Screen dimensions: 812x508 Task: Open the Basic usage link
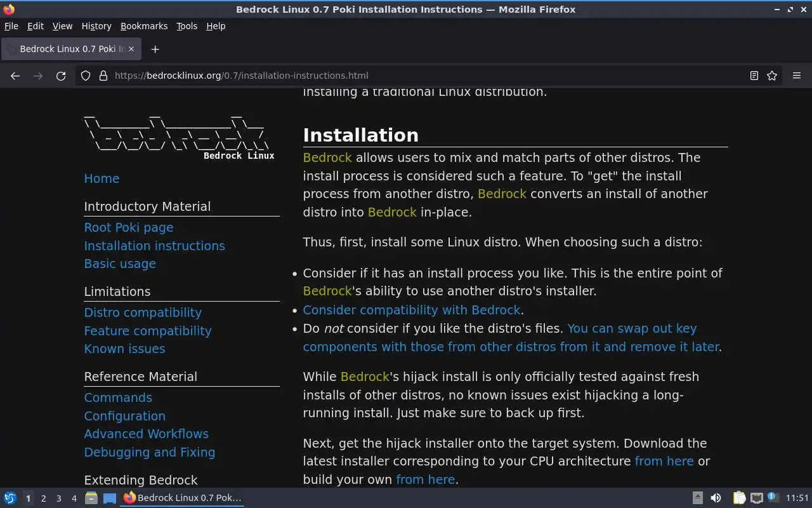(x=120, y=264)
